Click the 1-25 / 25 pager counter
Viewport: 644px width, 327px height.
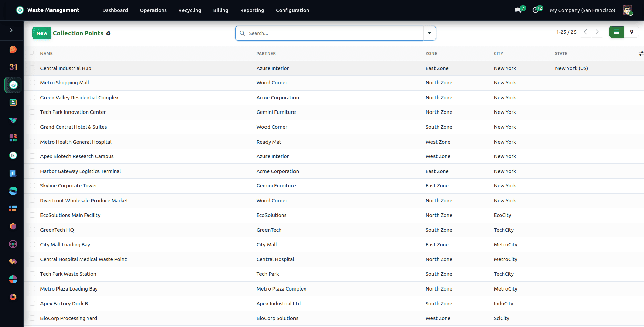566,32
